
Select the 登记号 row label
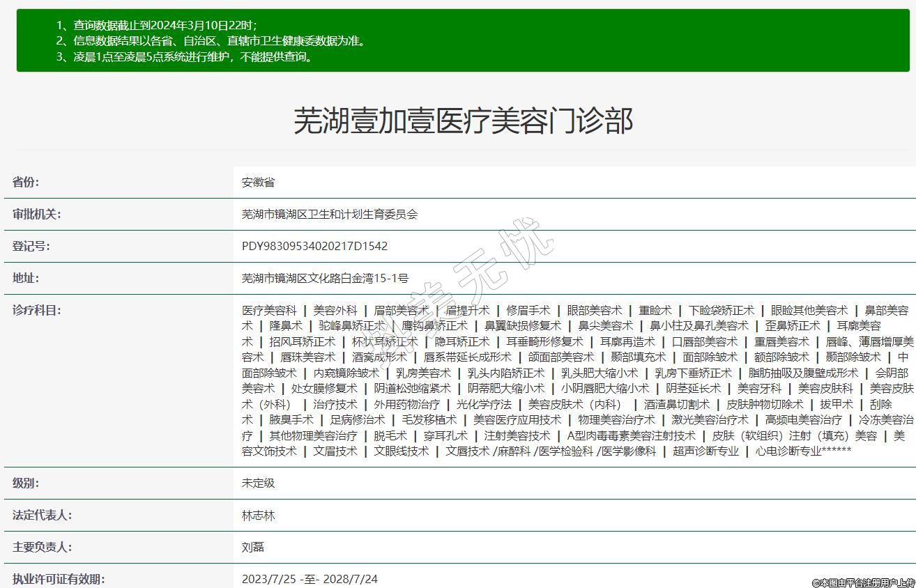pos(31,247)
